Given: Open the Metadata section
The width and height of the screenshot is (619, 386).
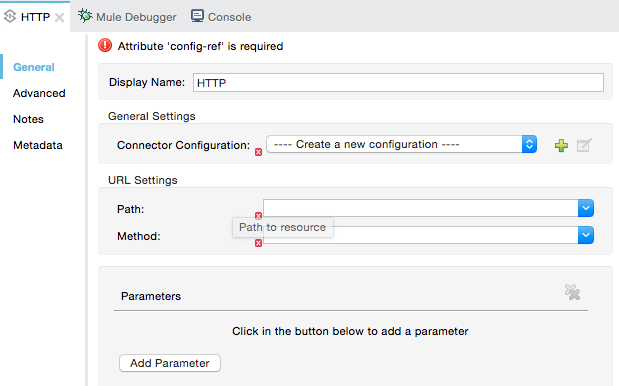Looking at the screenshot, I should click(x=38, y=145).
